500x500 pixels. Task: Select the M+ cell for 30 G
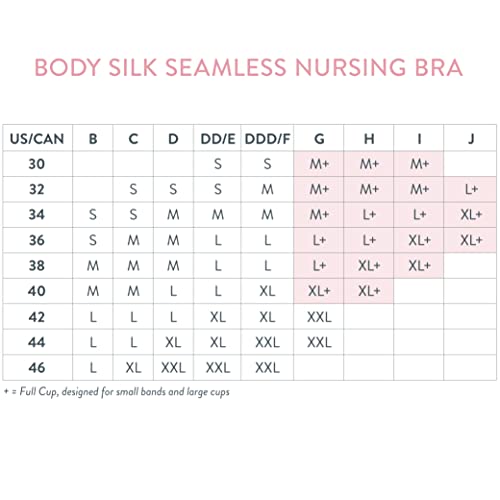[x=319, y=164]
